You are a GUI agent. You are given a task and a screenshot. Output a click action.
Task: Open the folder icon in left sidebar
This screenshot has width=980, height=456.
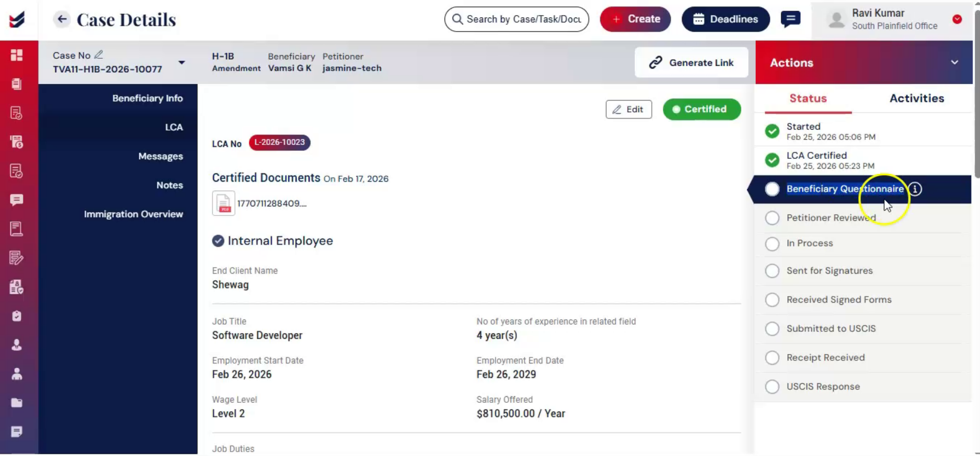17,402
